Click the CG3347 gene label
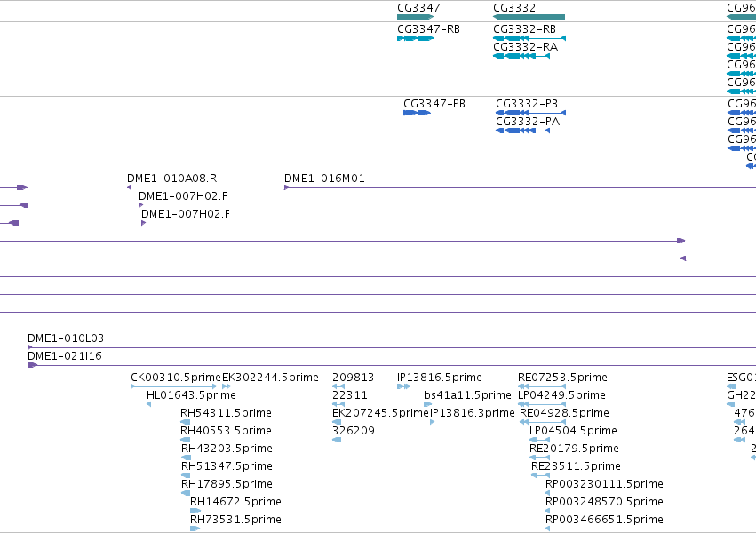 [x=418, y=8]
